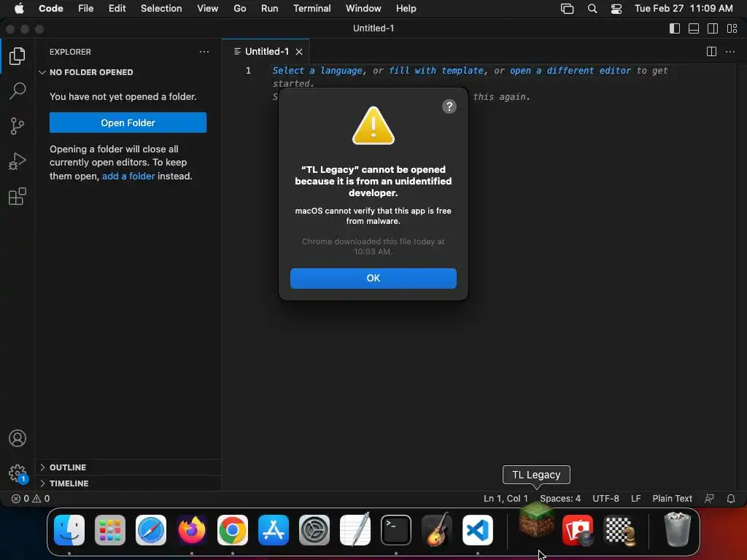
Task: Open Control Center in menu bar
Action: (x=616, y=9)
